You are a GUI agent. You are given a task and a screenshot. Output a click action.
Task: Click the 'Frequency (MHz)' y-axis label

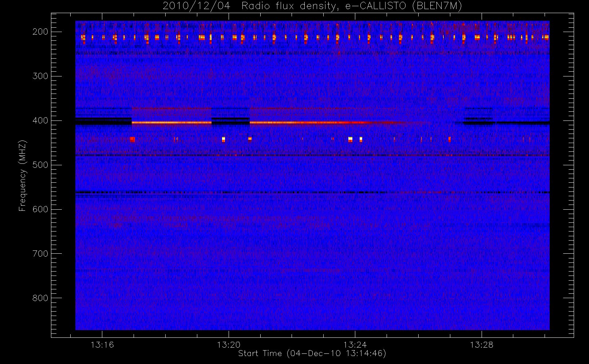click(x=23, y=175)
